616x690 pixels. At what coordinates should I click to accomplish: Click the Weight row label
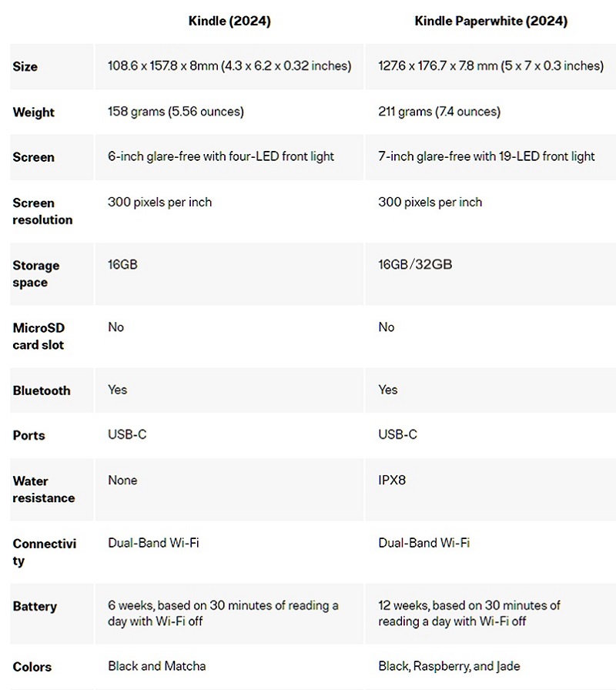(x=34, y=112)
